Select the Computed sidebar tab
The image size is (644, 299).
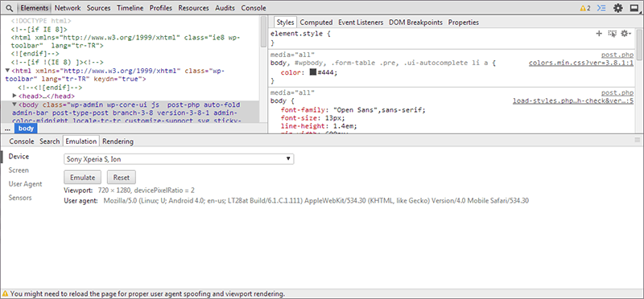[316, 23]
